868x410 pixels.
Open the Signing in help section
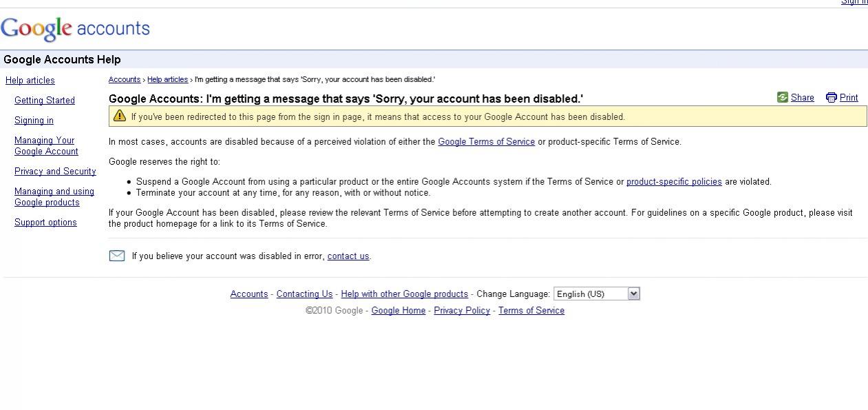click(x=34, y=121)
